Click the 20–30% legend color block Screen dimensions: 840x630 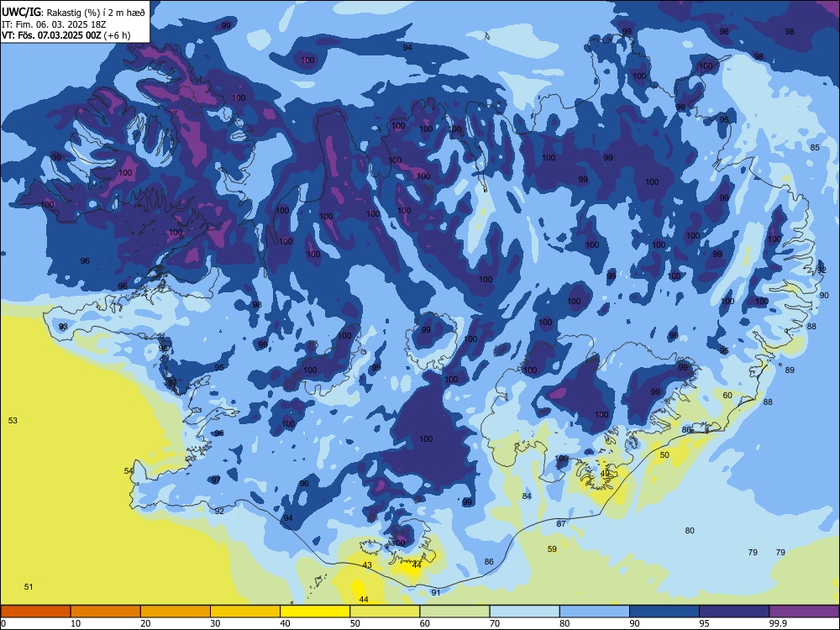176,612
